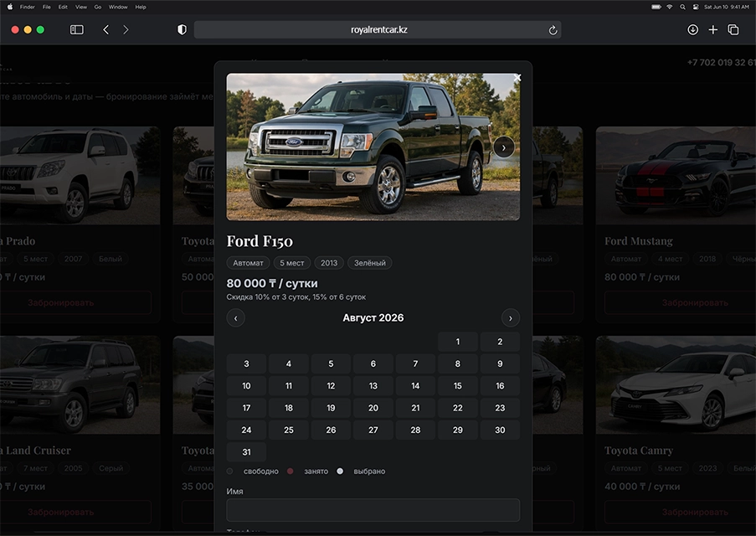Select day 20 in the calendar
The height and width of the screenshot is (536, 756).
pos(373,408)
